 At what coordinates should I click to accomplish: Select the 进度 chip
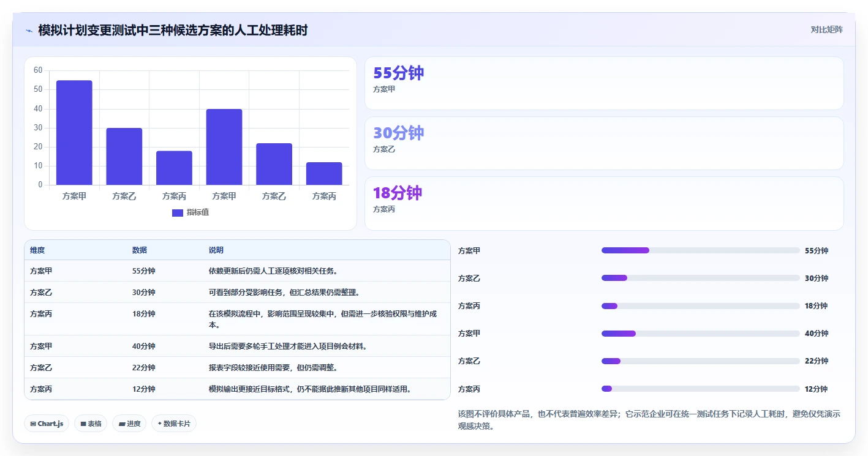point(129,424)
